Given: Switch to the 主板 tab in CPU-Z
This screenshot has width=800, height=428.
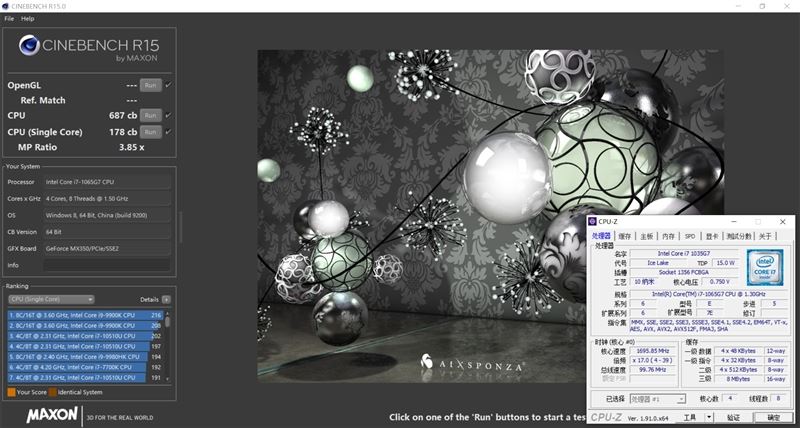Looking at the screenshot, I should 647,236.
